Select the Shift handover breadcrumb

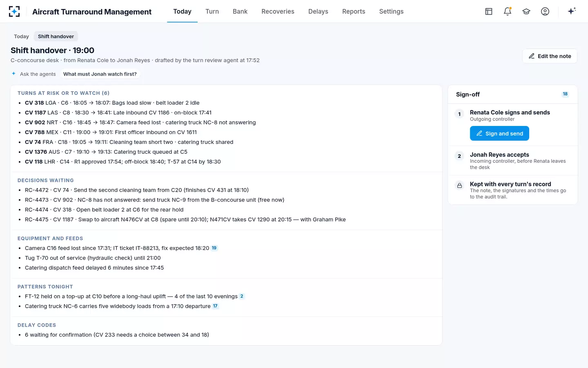(56, 36)
